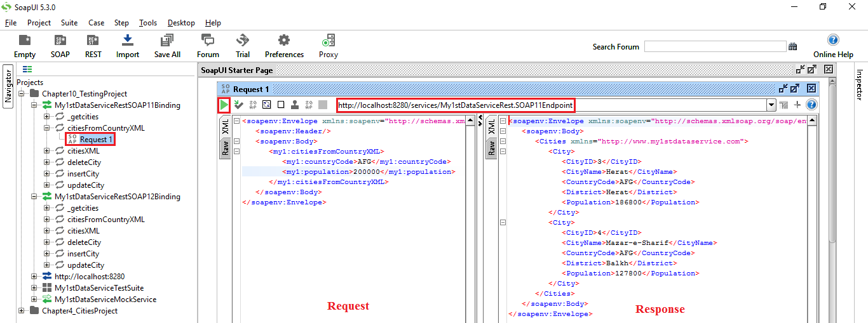Screen dimensions: 868x323
Task: Click clone request person icon in toolbar
Action: [295, 105]
